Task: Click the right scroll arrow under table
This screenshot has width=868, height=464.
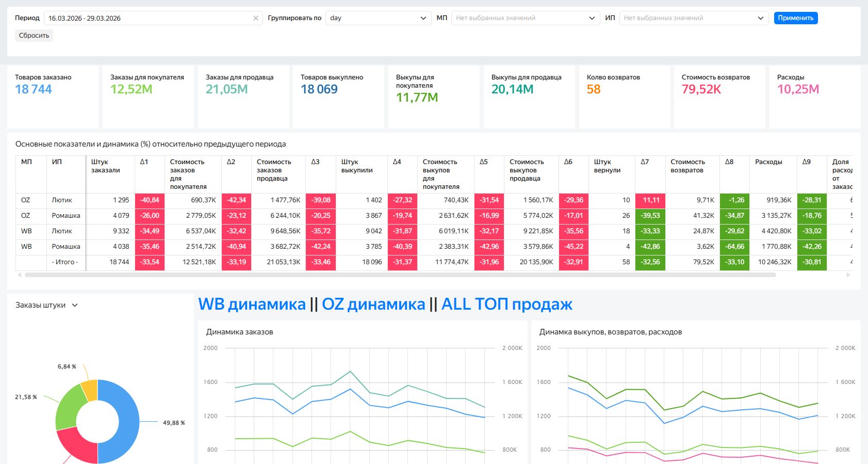Action: 848,275
